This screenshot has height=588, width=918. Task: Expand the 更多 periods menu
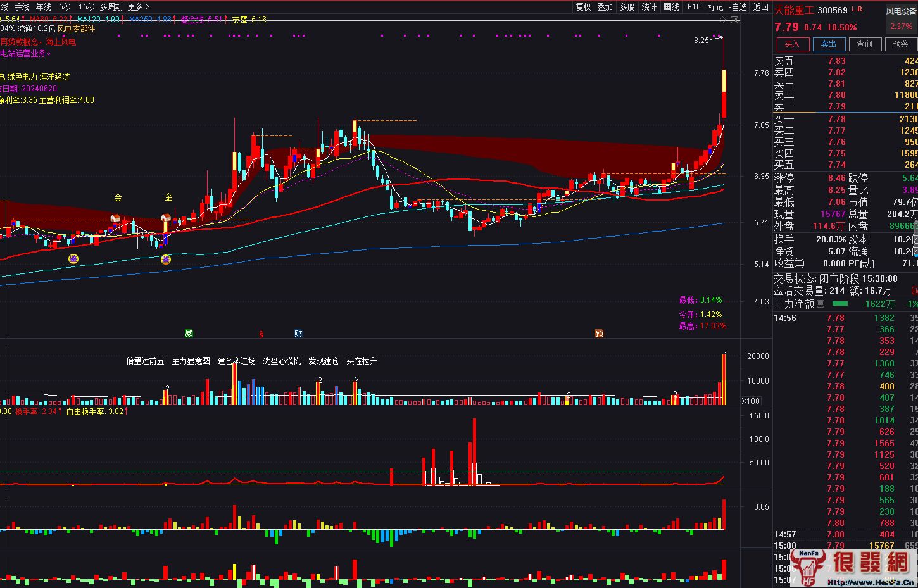[138, 7]
